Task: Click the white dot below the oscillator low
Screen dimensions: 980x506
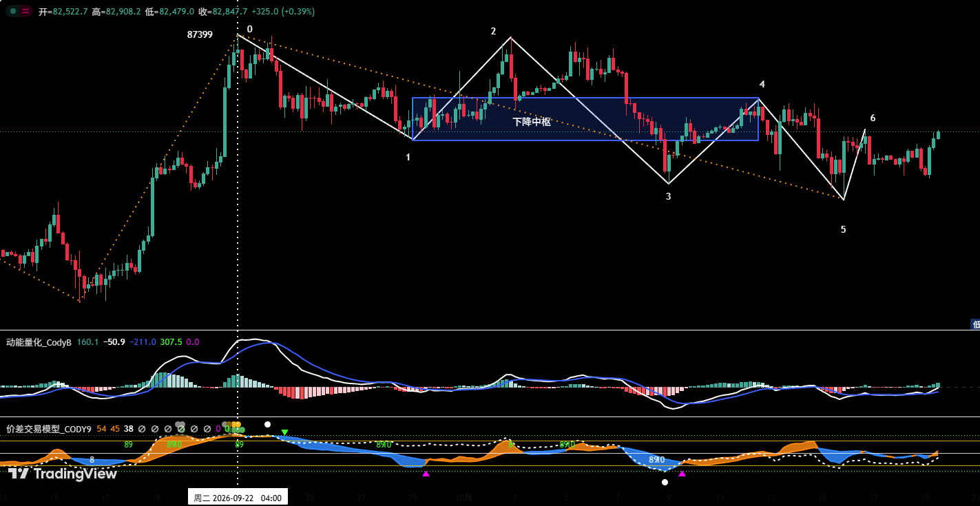Action: (665, 482)
